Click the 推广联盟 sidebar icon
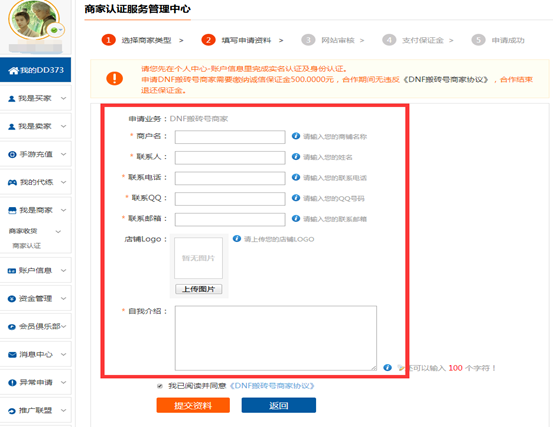The width and height of the screenshot is (553, 427). [12, 410]
